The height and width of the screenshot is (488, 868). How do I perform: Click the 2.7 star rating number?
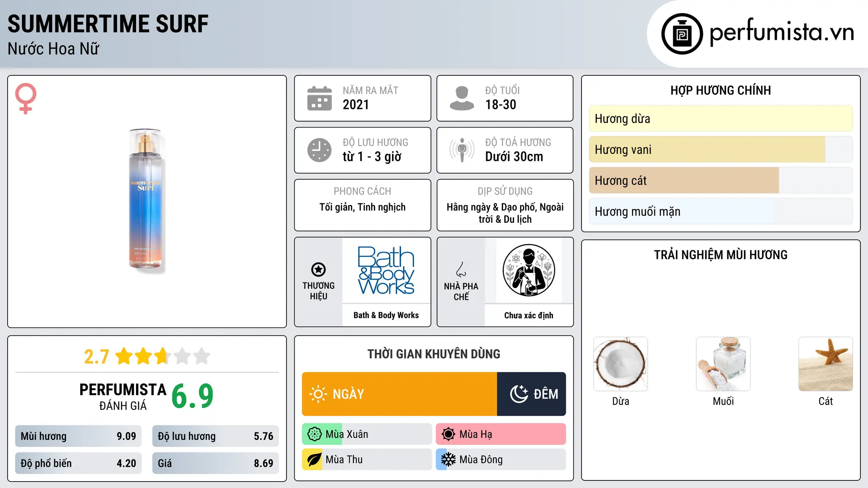point(97,357)
